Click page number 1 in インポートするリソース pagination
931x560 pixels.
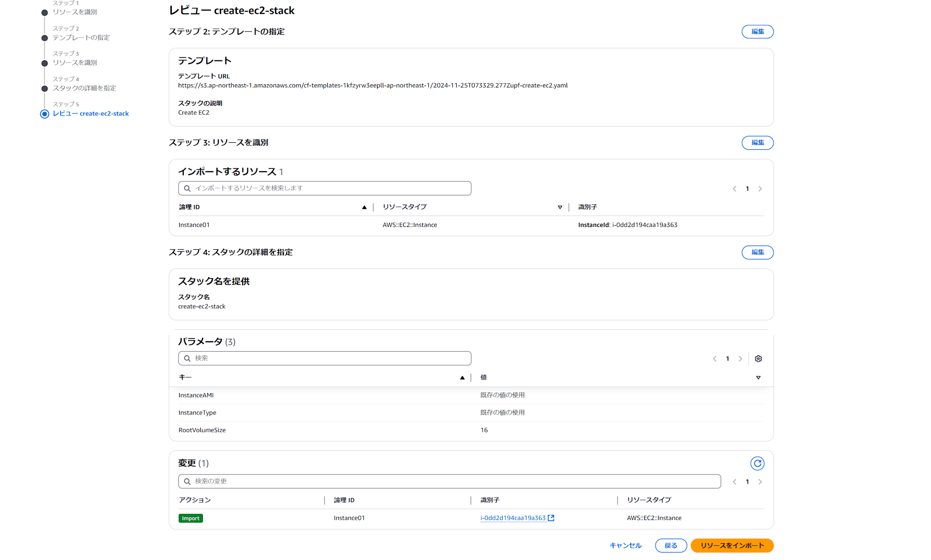(748, 189)
